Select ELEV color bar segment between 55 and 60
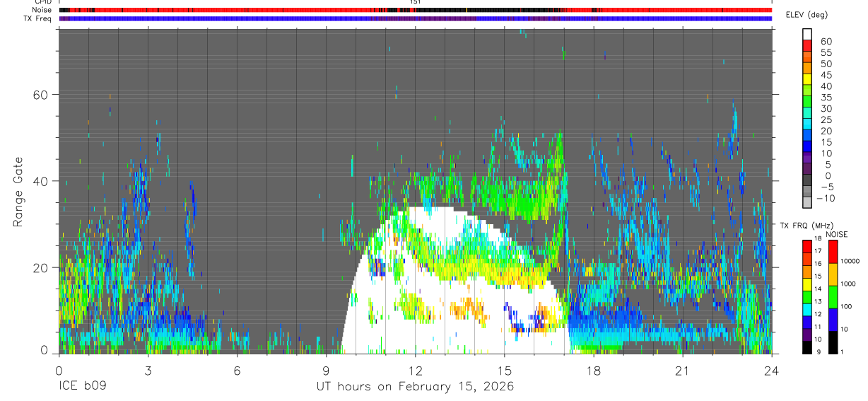 pos(807,45)
